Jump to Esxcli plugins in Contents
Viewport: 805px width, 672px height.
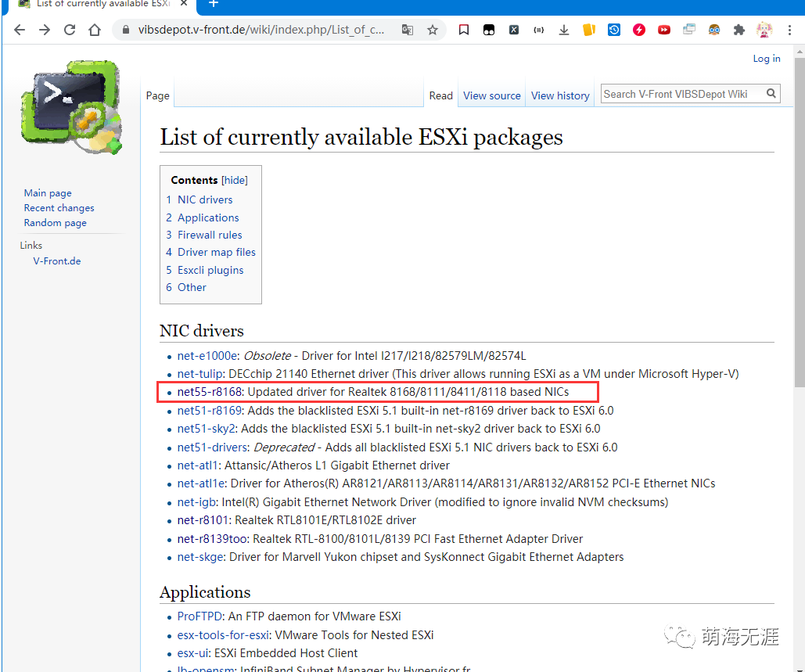210,270
